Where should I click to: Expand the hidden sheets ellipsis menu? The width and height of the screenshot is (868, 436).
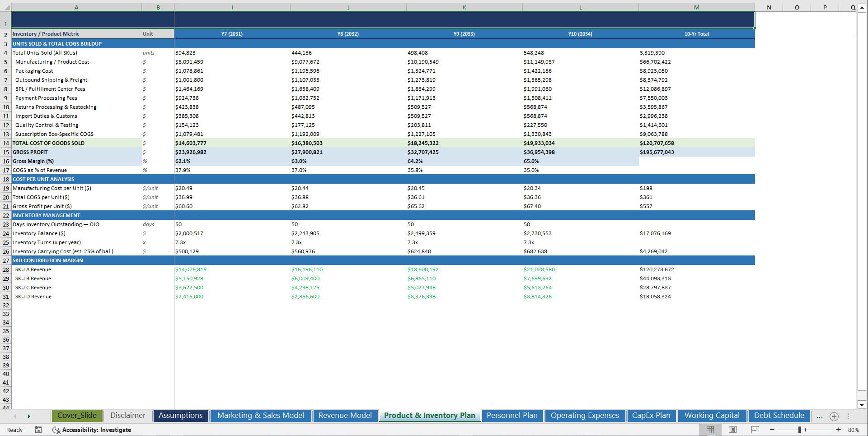819,416
